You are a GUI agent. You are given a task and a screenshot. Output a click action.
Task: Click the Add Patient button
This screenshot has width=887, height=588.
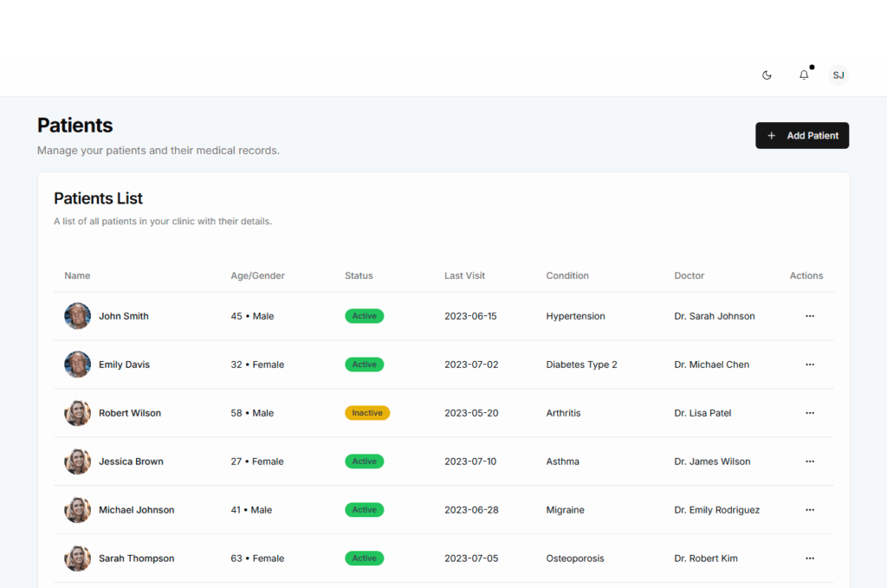(x=802, y=136)
